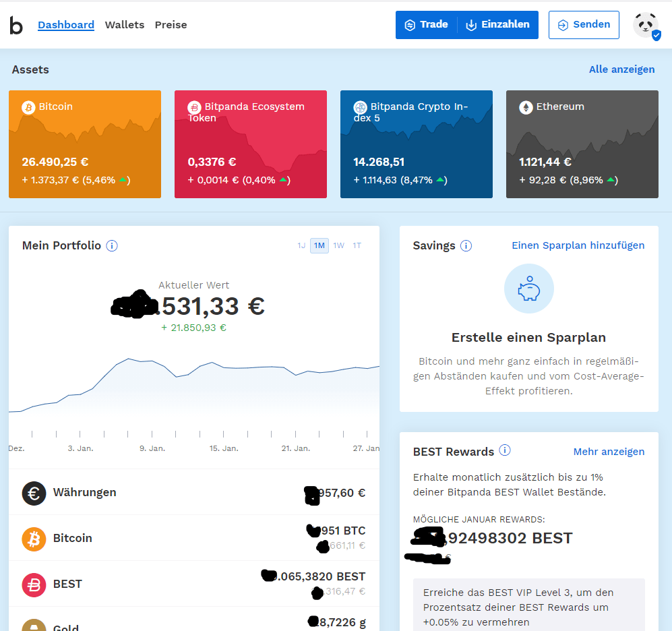Click the Bitcoin price '26.490,25 €'
Screen dimensions: 672x631
pyautogui.click(x=55, y=162)
